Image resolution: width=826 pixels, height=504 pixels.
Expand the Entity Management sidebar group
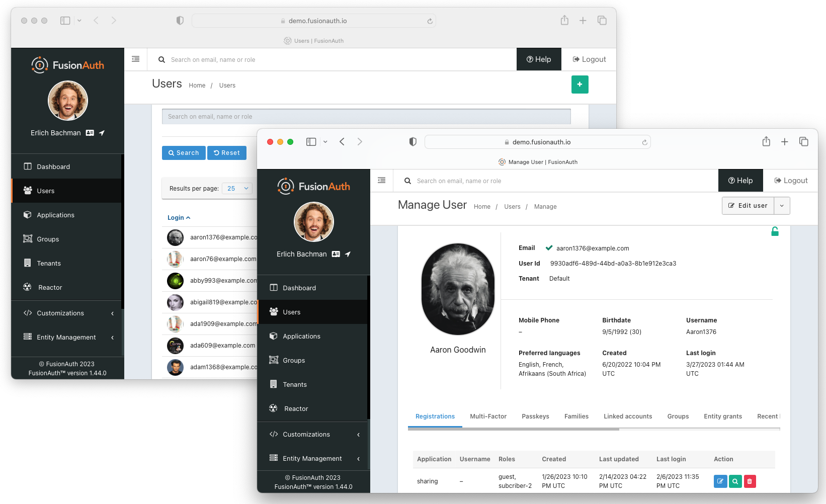(312, 459)
